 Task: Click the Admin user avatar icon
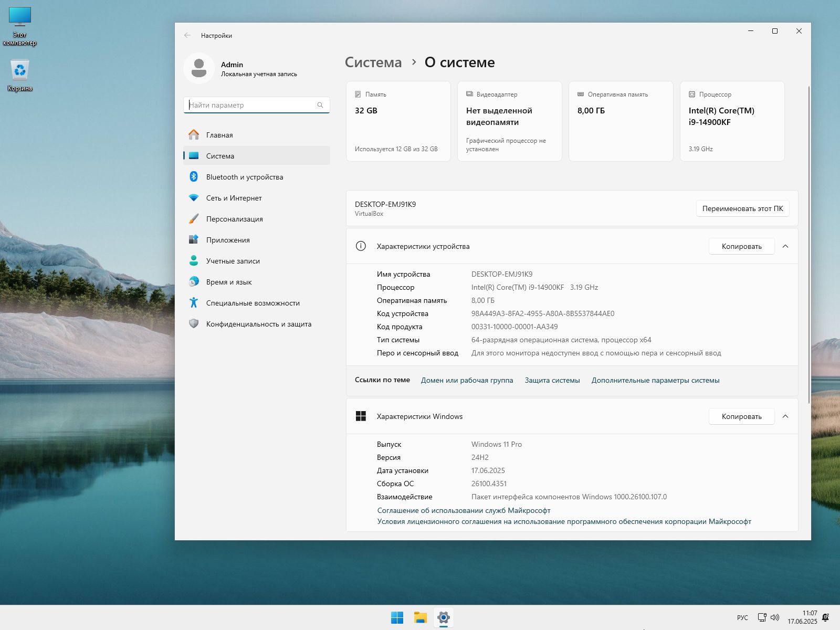[x=199, y=68]
